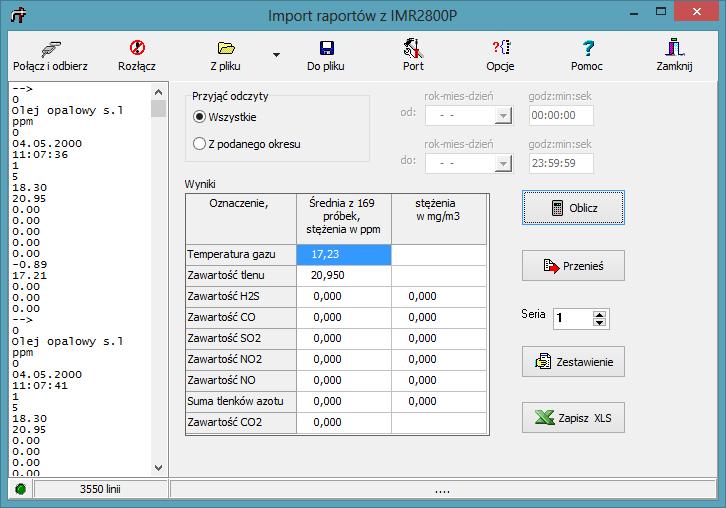Click the Zapisz XLS button
Viewport: 726px width, 508px height.
coord(573,418)
